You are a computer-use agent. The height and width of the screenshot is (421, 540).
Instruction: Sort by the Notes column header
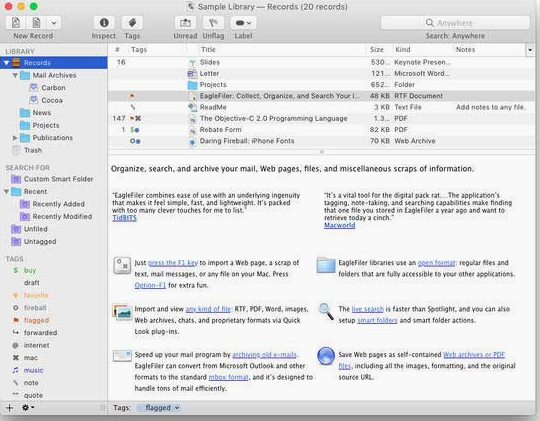click(x=465, y=50)
